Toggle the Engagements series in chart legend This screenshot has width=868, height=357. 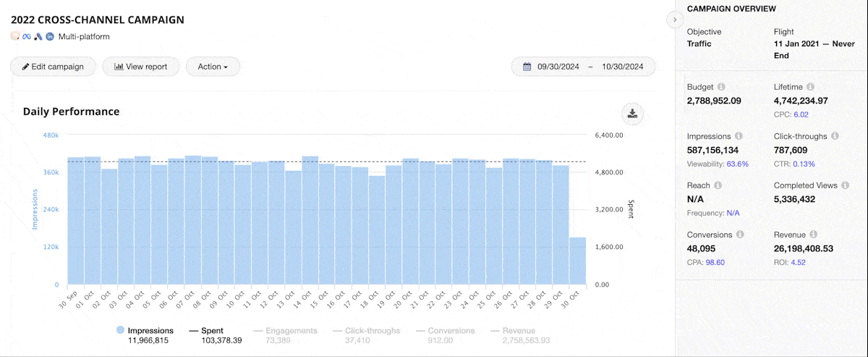[x=291, y=330]
